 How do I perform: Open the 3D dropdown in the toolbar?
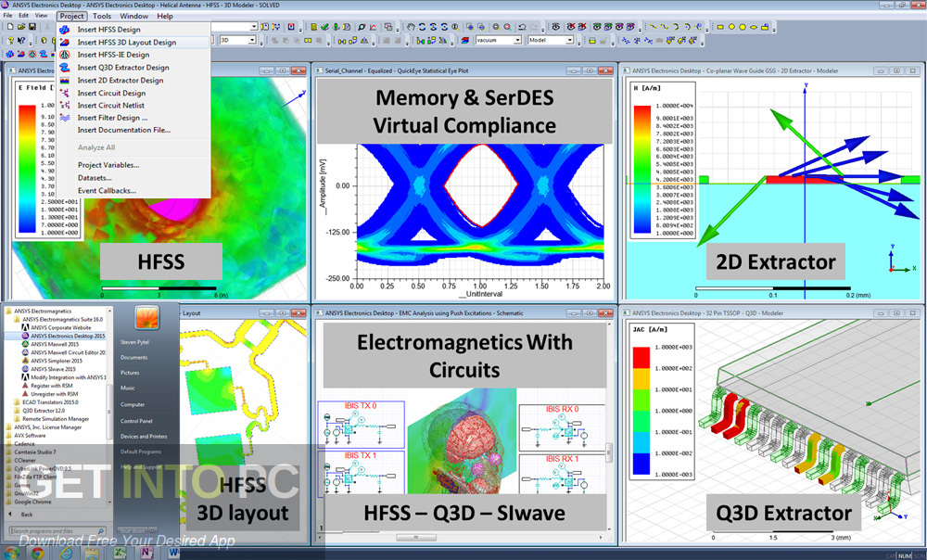pos(252,40)
